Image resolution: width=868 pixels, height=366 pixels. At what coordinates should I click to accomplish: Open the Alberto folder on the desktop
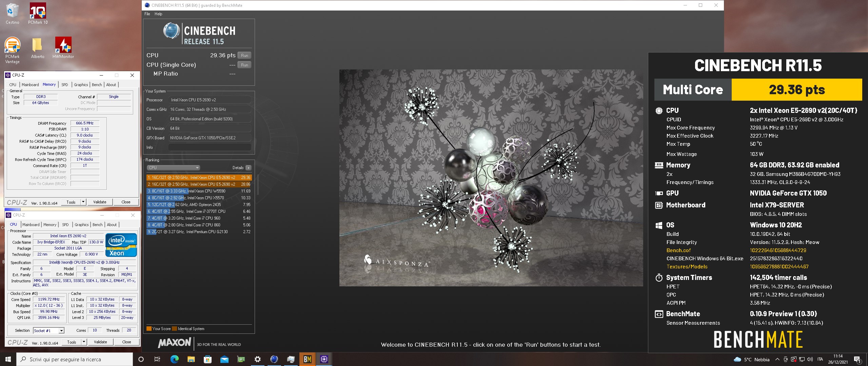[37, 48]
